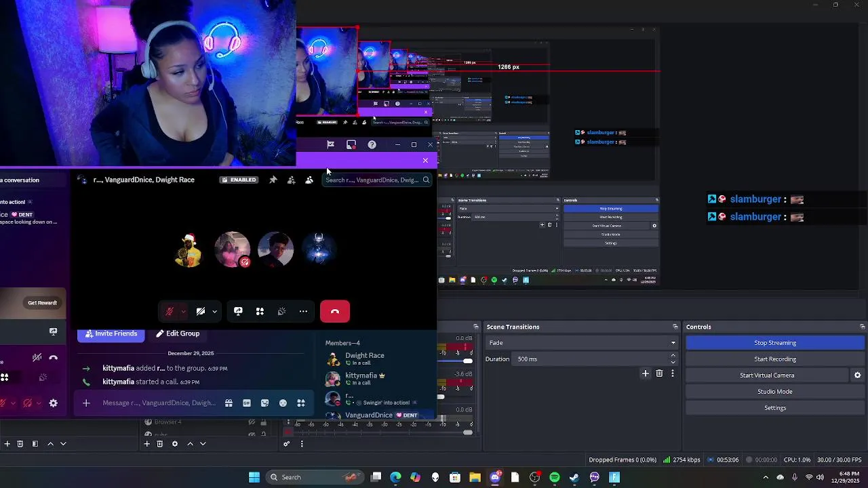Click add friends to group icon in Discord
Screen dimensions: 868x488
[x=291, y=180]
